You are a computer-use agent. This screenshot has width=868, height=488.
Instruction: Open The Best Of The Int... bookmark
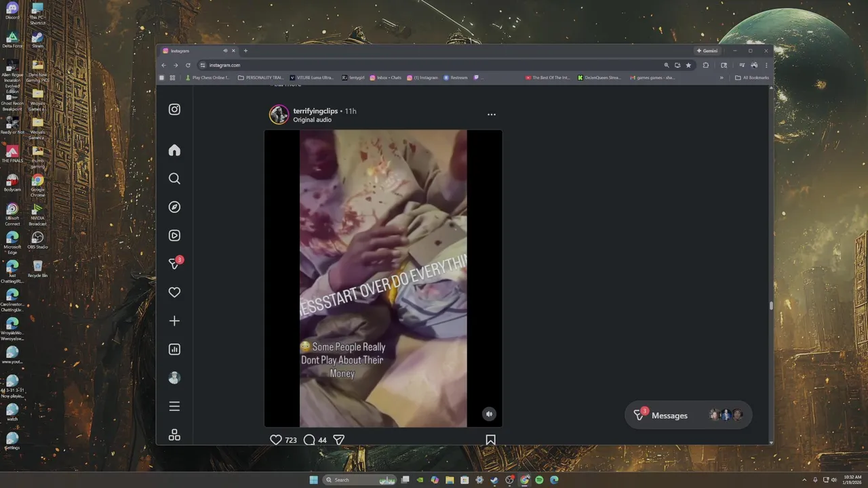(548, 78)
